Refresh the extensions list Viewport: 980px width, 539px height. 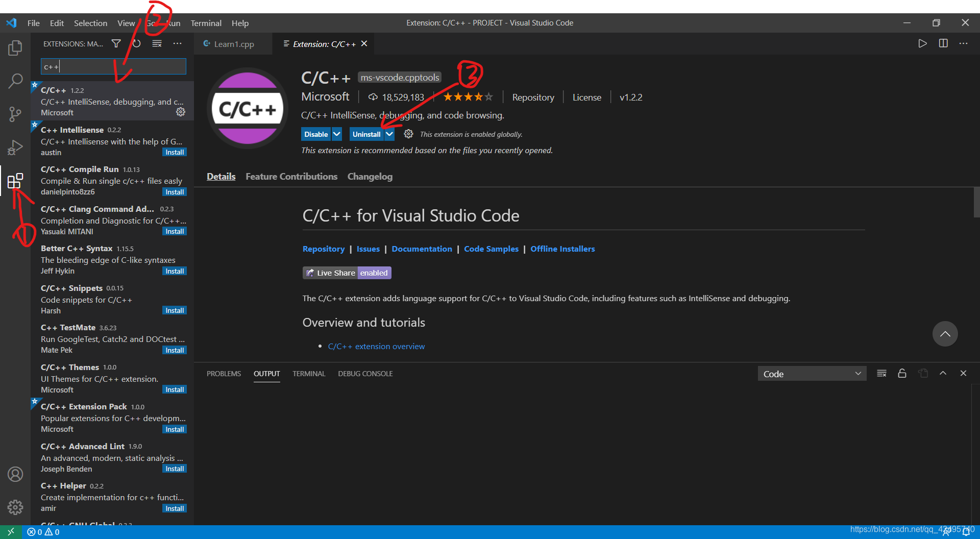pos(136,44)
